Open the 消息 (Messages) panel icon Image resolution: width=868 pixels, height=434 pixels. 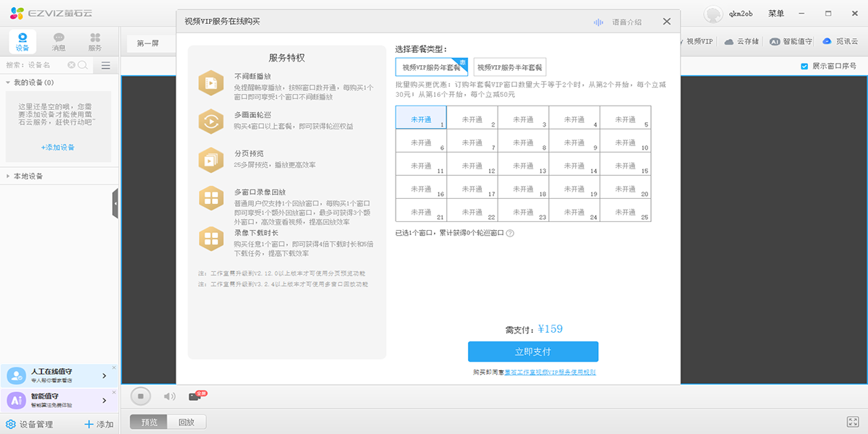click(x=58, y=41)
